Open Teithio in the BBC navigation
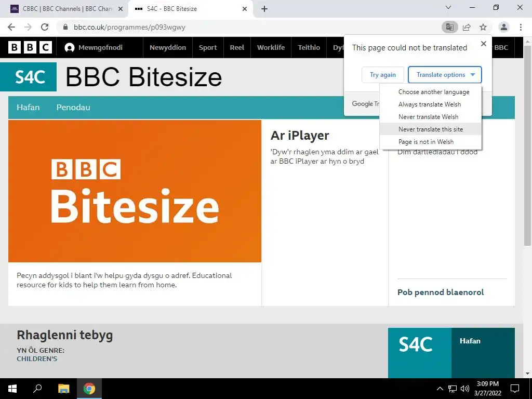 309,47
